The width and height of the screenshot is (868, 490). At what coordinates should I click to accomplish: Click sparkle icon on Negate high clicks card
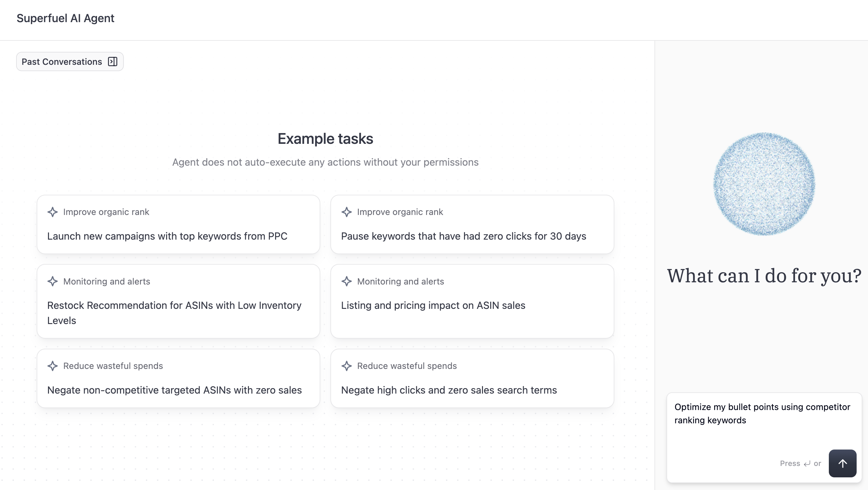(x=347, y=366)
